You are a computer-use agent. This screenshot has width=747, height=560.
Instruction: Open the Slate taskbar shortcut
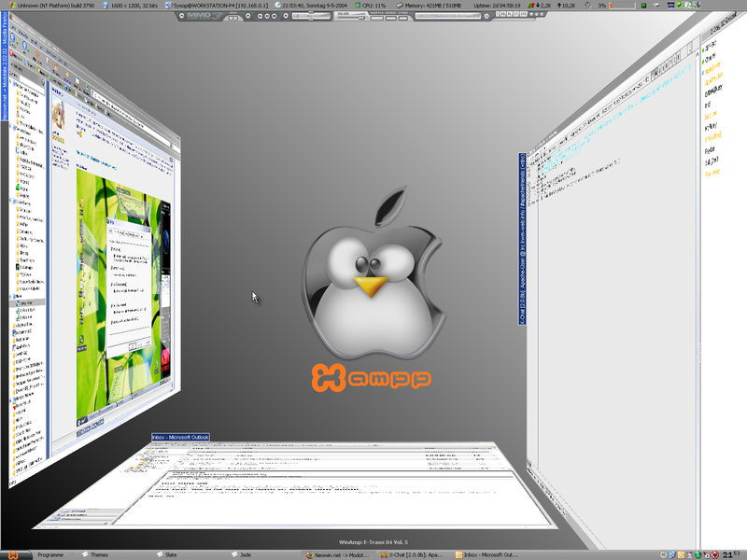click(172, 554)
